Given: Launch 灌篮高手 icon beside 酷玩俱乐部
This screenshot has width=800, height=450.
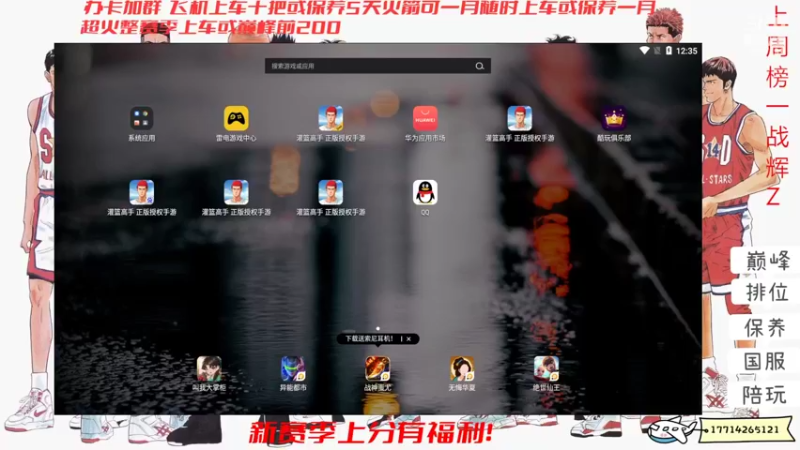Looking at the screenshot, I should [x=519, y=118].
